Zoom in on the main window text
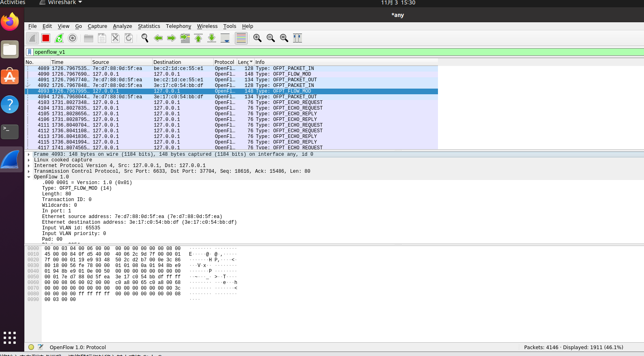Screen dimensions: 644x356 coord(257,38)
